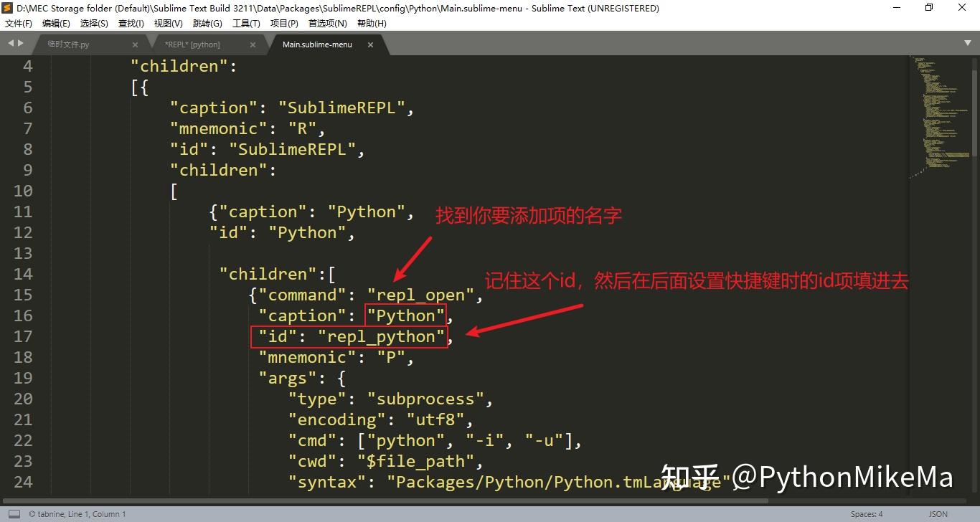980x522 pixels.
Task: Open the 首选项(N) menu
Action: click(326, 23)
